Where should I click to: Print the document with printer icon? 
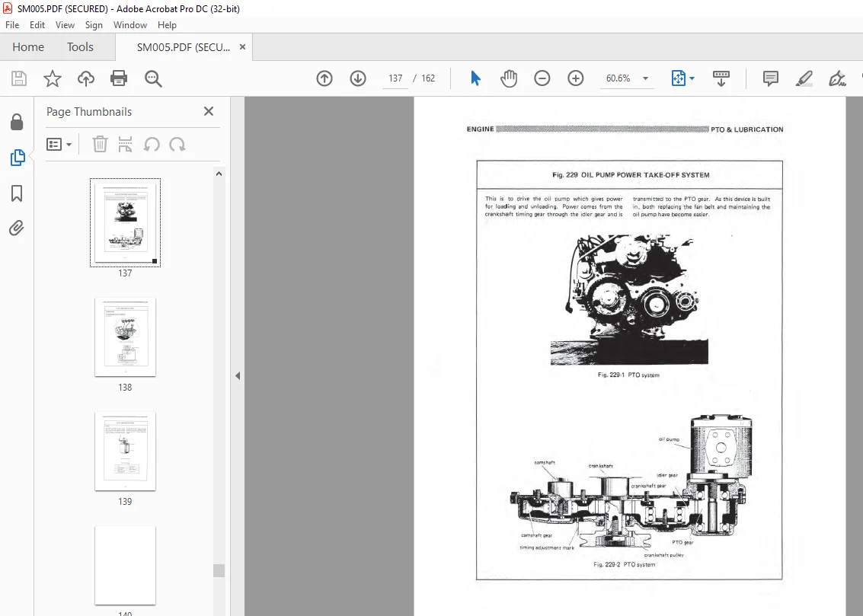click(x=119, y=78)
